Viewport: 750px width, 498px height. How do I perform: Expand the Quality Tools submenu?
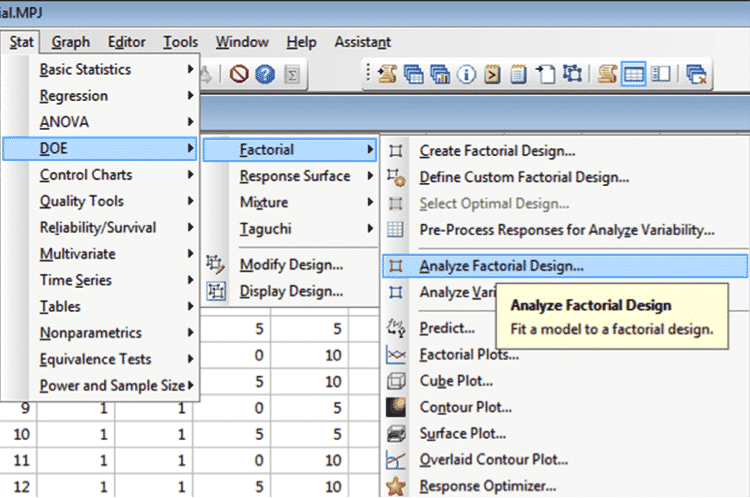point(100,201)
